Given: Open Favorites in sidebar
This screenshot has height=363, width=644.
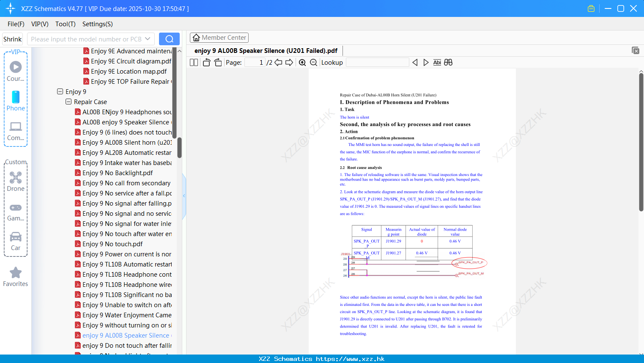Looking at the screenshot, I should click(16, 277).
